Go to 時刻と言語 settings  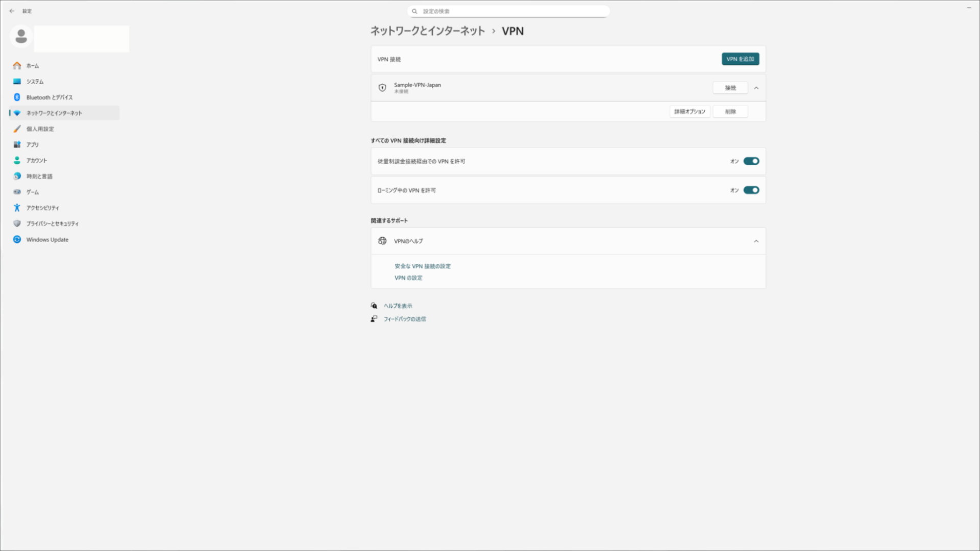point(39,176)
